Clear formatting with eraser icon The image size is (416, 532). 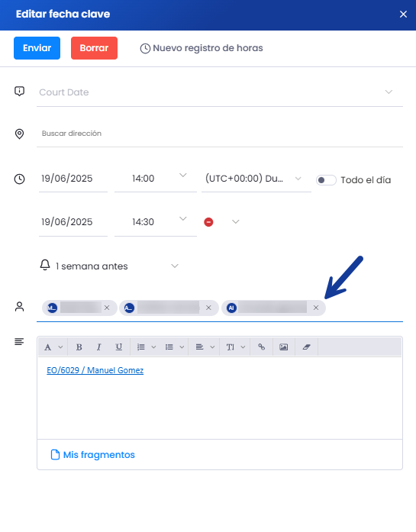[x=306, y=347]
